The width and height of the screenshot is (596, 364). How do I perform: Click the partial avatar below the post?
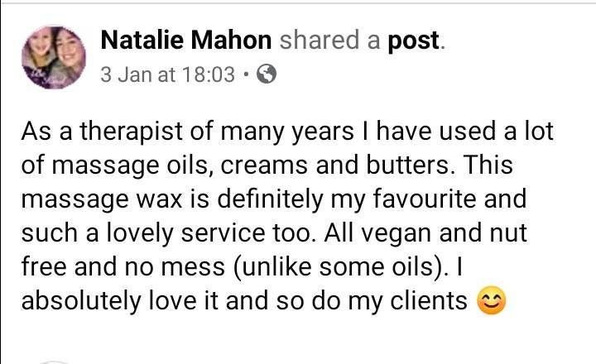click(x=53, y=362)
